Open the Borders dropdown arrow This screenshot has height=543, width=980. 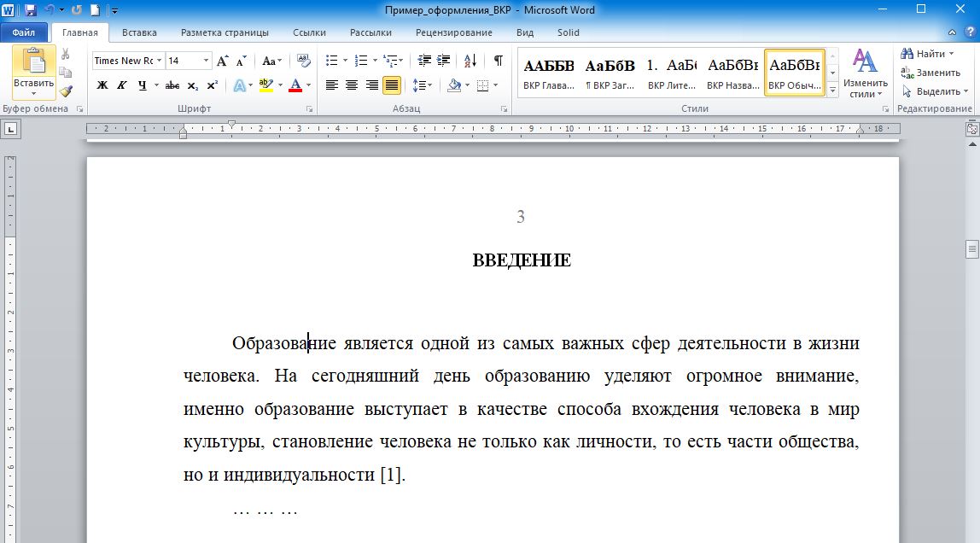pyautogui.click(x=496, y=85)
